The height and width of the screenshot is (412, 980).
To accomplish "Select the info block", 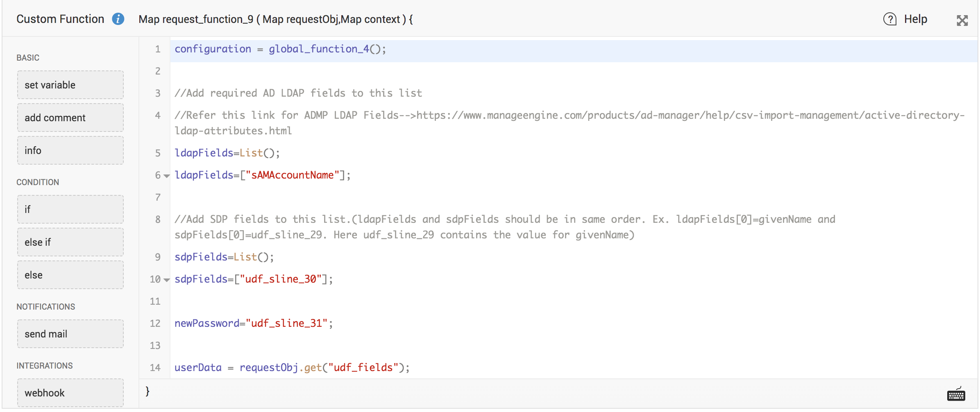I will [x=70, y=151].
